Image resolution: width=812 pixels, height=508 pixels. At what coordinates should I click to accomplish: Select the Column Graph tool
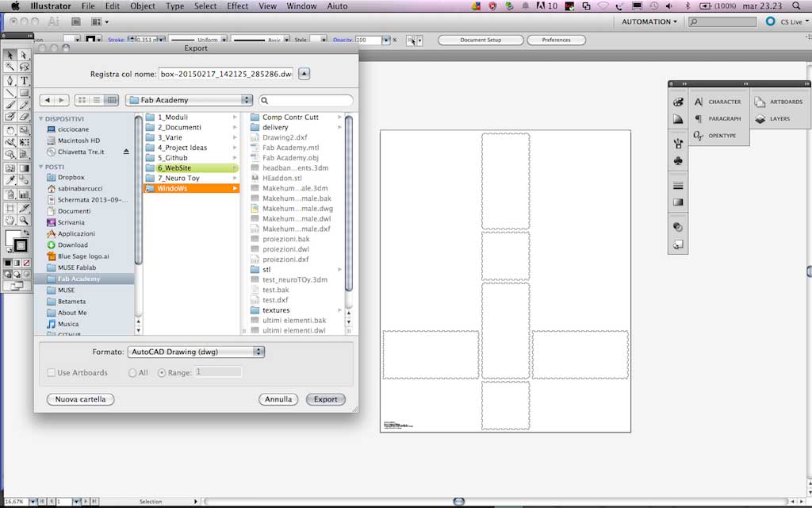(x=24, y=194)
